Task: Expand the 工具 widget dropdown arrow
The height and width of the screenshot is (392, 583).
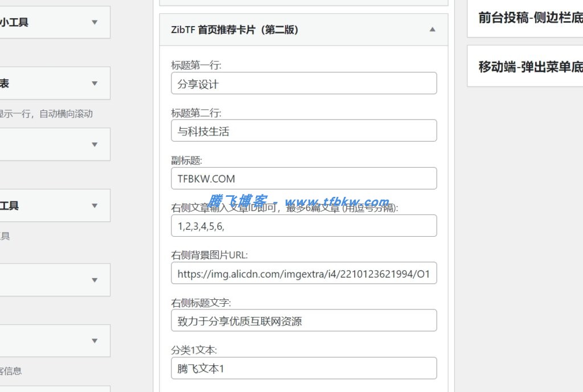Action: (95, 205)
